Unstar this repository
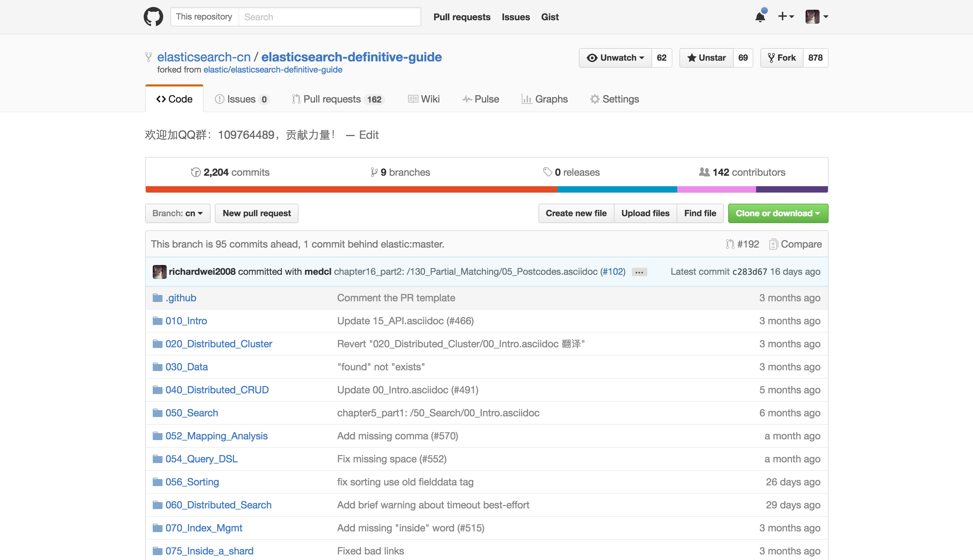 click(706, 58)
